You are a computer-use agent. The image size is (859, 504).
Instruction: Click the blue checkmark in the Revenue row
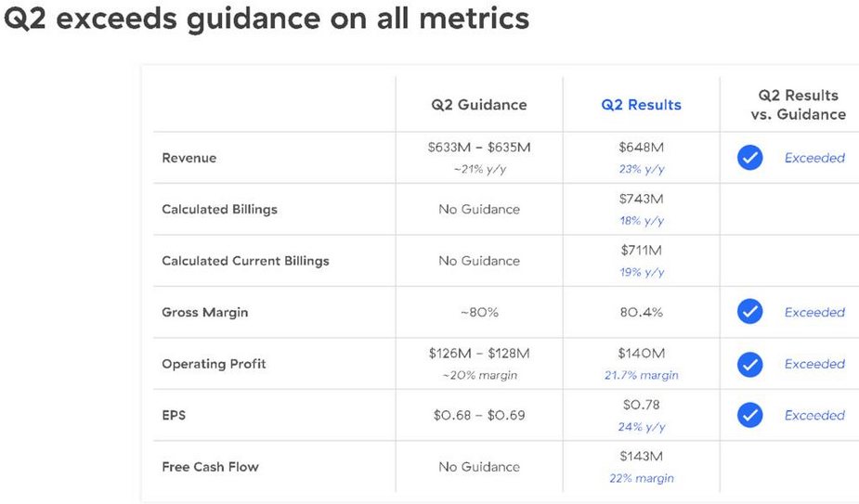click(749, 158)
